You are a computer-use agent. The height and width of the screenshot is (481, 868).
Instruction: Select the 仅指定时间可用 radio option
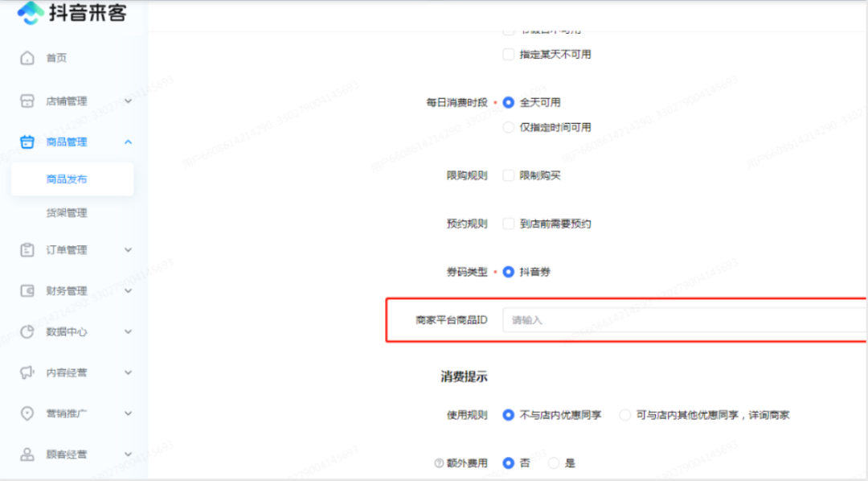click(508, 127)
